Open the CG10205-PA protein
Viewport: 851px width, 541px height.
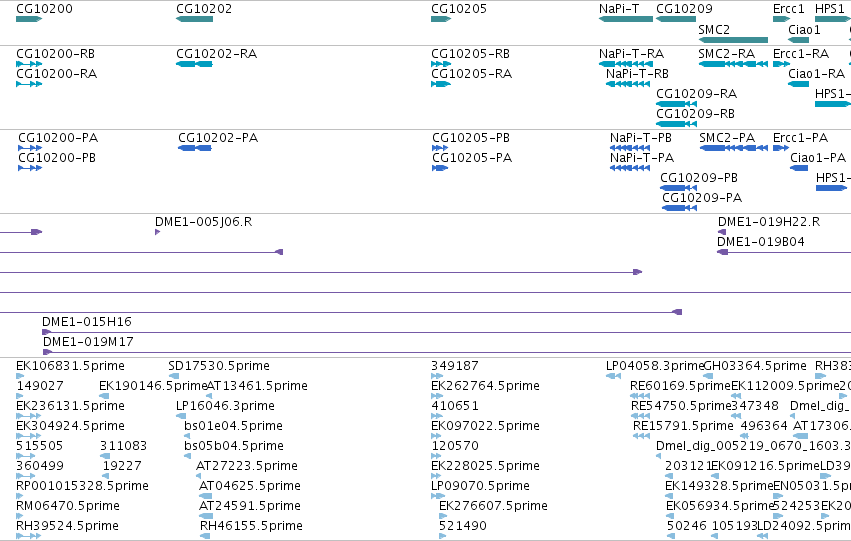coord(440,168)
